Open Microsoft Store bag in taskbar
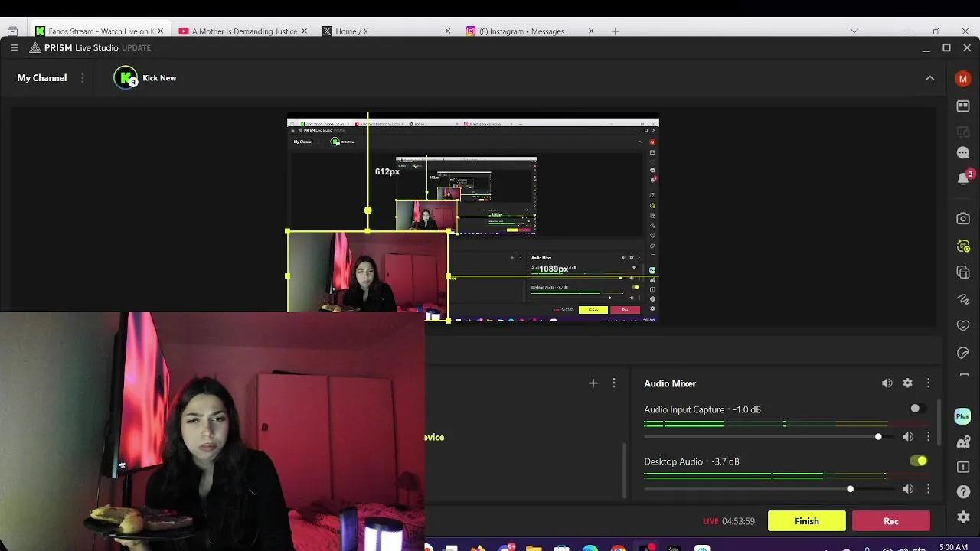The image size is (980, 551). tap(562, 548)
